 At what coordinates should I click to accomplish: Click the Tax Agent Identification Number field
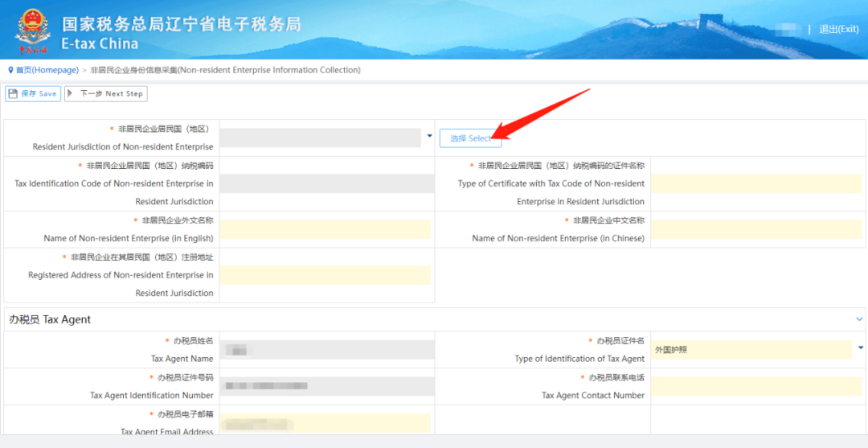click(325, 386)
